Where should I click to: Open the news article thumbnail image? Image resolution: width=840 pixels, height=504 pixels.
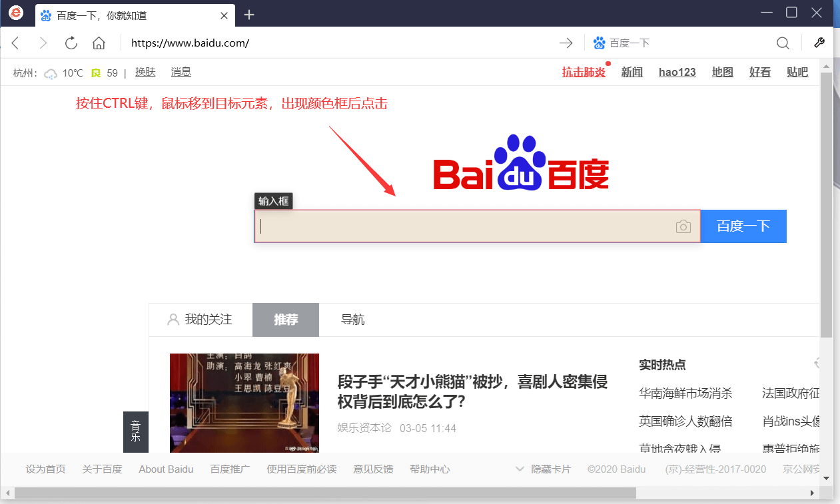click(244, 403)
